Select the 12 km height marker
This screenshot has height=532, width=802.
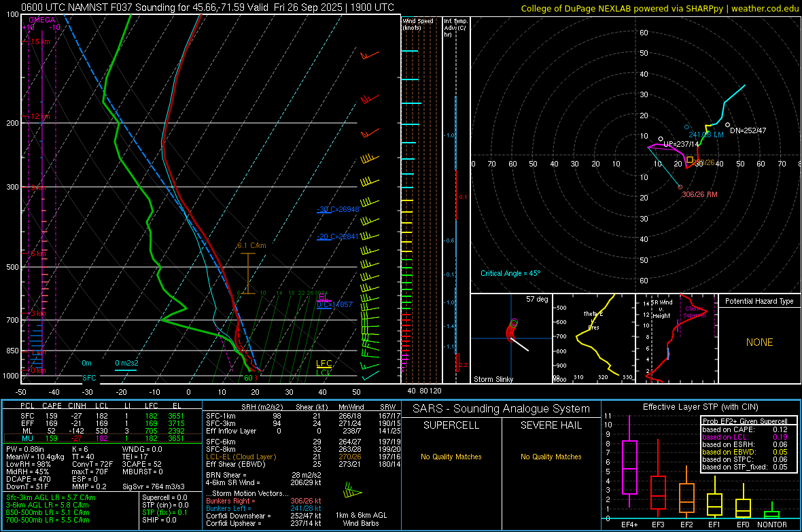coord(40,117)
